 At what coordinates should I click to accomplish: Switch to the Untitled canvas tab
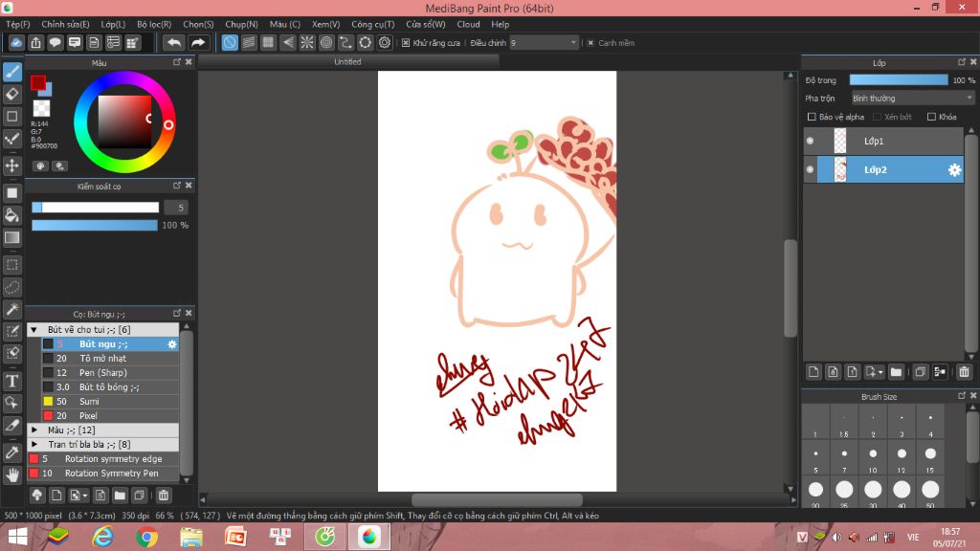[x=348, y=62]
